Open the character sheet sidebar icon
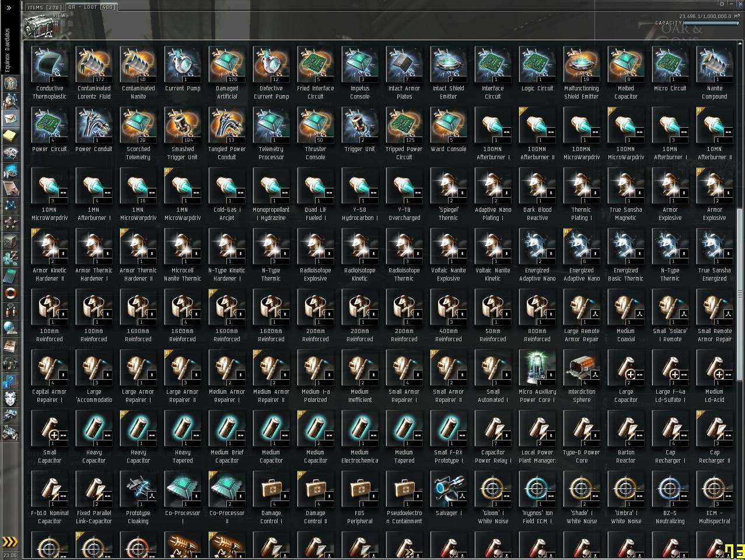Image resolution: width=745 pixels, height=560 pixels. (x=10, y=83)
